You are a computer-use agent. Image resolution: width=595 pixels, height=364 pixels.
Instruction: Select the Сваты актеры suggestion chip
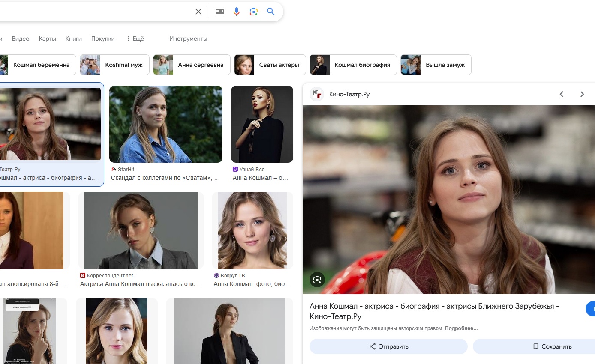pos(270,65)
